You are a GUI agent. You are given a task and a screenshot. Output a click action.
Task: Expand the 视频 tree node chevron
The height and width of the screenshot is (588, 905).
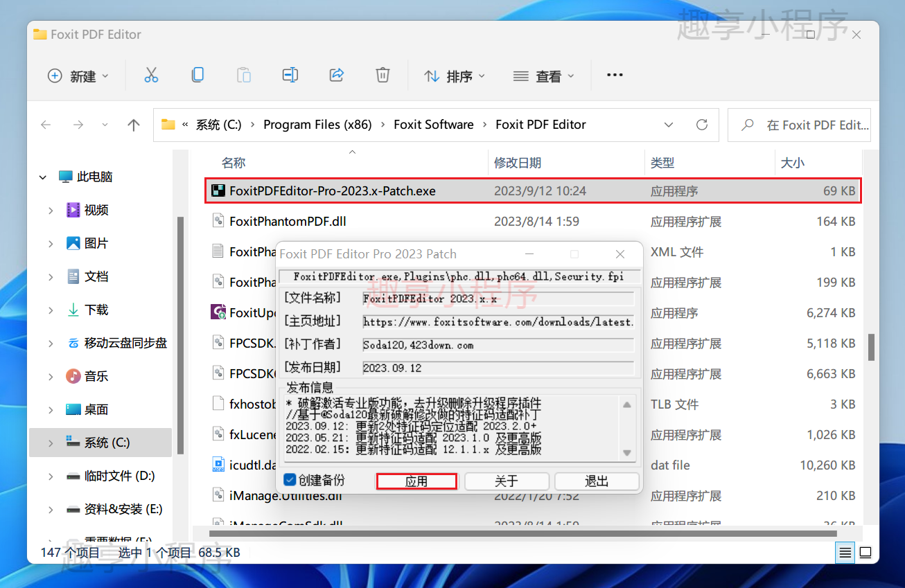click(x=51, y=211)
